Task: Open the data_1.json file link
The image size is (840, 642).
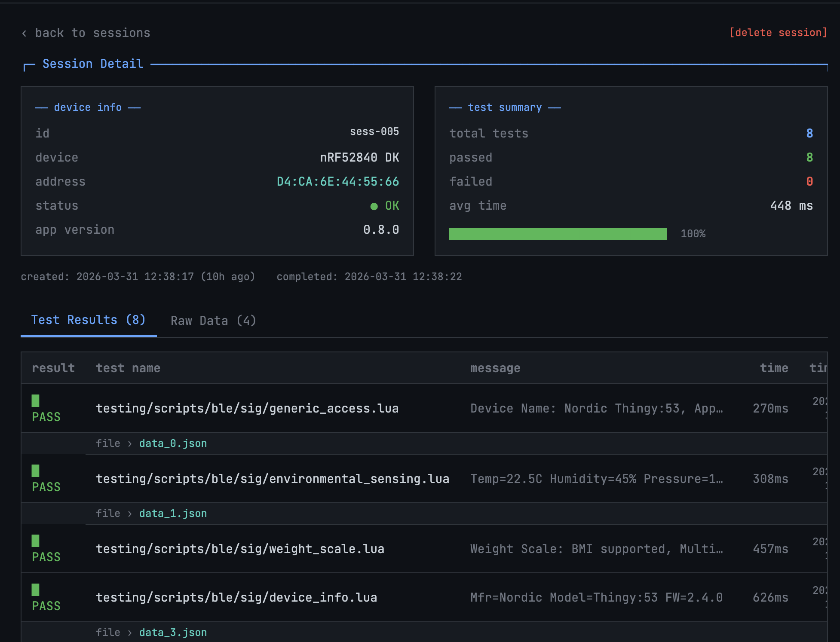Action: pos(173,514)
